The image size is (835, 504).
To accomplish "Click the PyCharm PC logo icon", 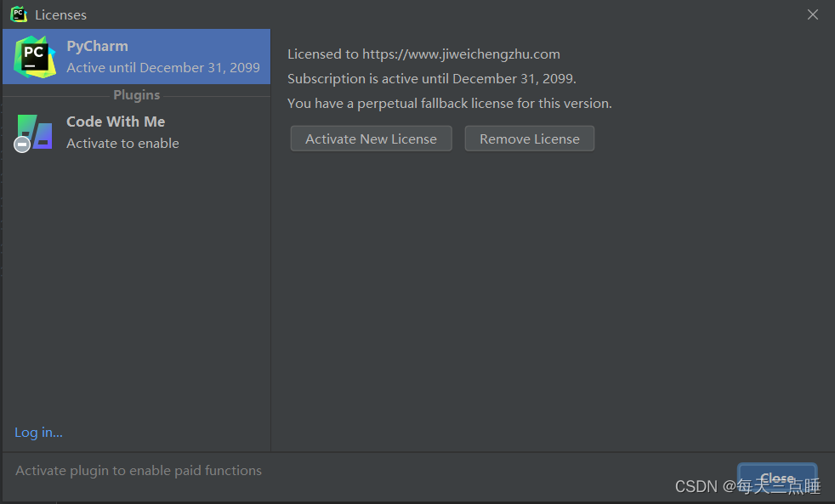I will 35,57.
